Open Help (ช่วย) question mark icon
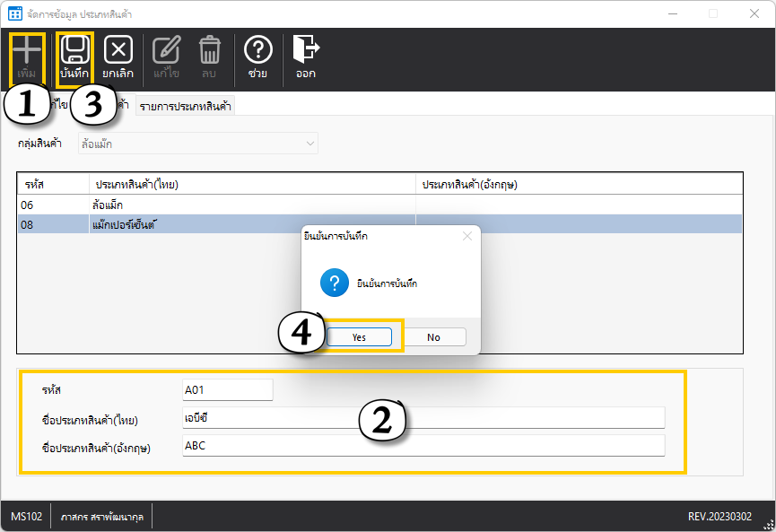The image size is (776, 532). tap(258, 50)
